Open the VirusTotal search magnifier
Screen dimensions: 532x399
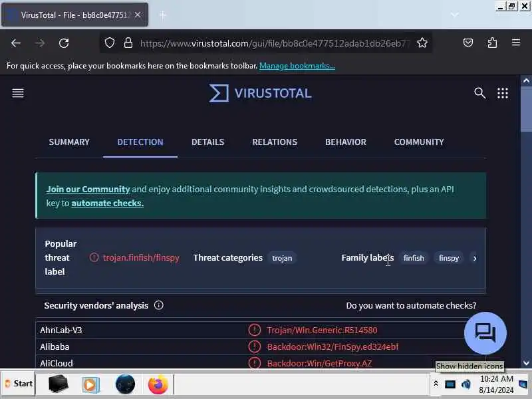(479, 93)
